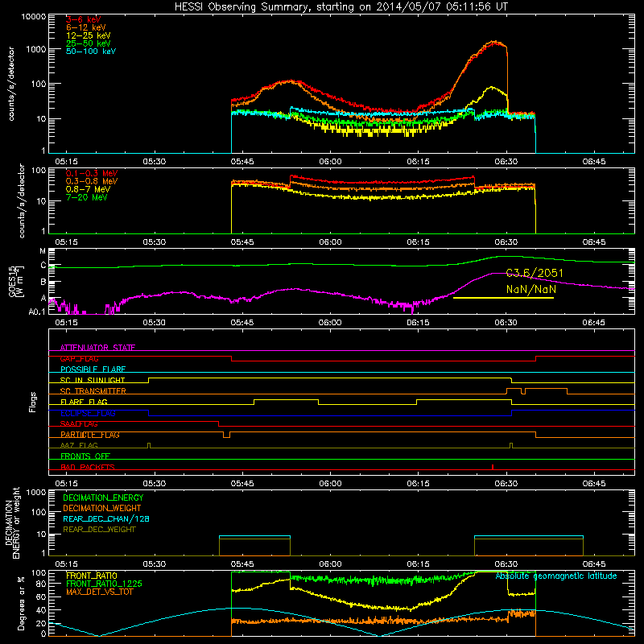Image resolution: width=644 pixels, height=644 pixels.
Task: Select the vertical Flags axis label
Action: click(x=33, y=402)
